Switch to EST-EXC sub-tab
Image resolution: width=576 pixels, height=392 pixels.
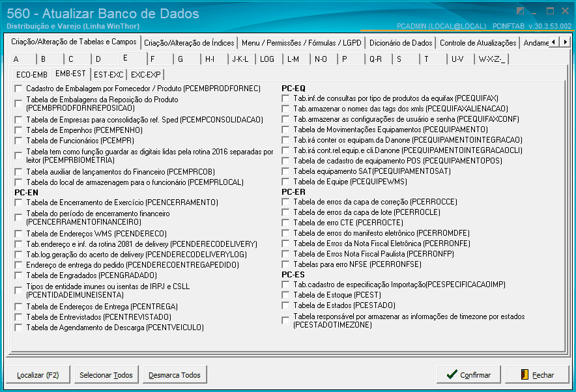pos(108,74)
